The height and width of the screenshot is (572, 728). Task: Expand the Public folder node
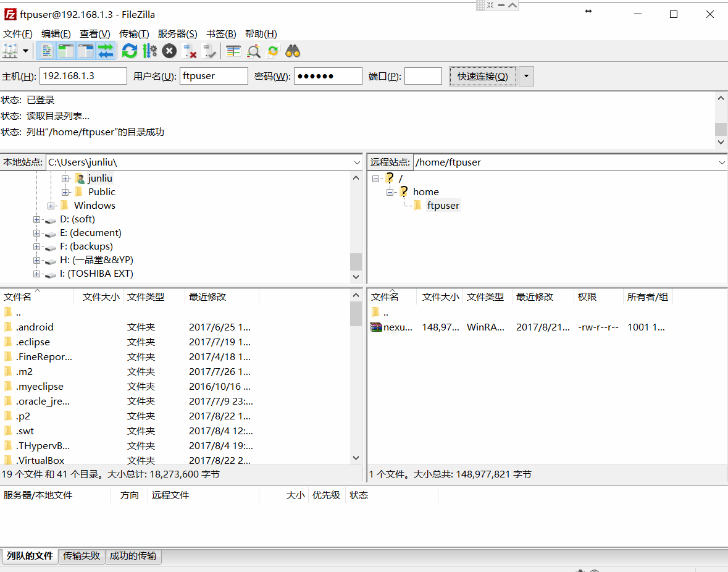click(x=65, y=192)
